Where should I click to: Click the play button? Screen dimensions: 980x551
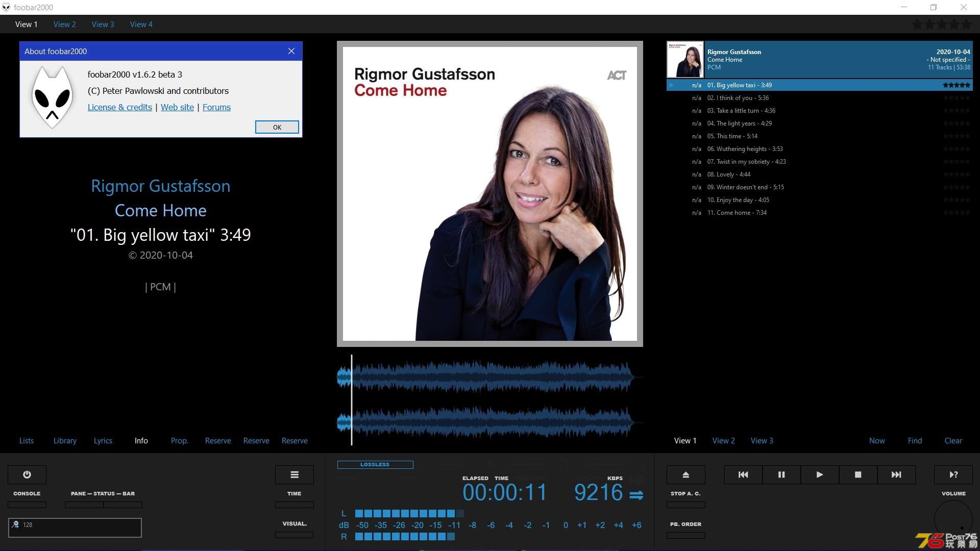(820, 474)
